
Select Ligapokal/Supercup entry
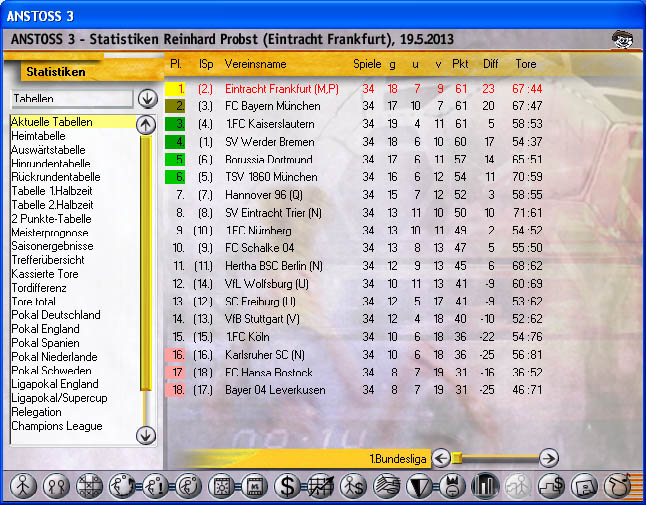click(x=59, y=398)
